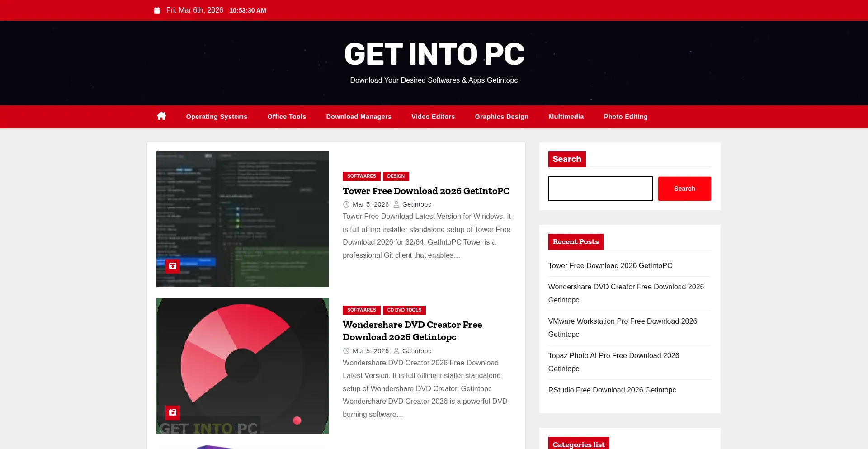
Task: Click Getintopc author on Tower post
Action: pyautogui.click(x=417, y=204)
